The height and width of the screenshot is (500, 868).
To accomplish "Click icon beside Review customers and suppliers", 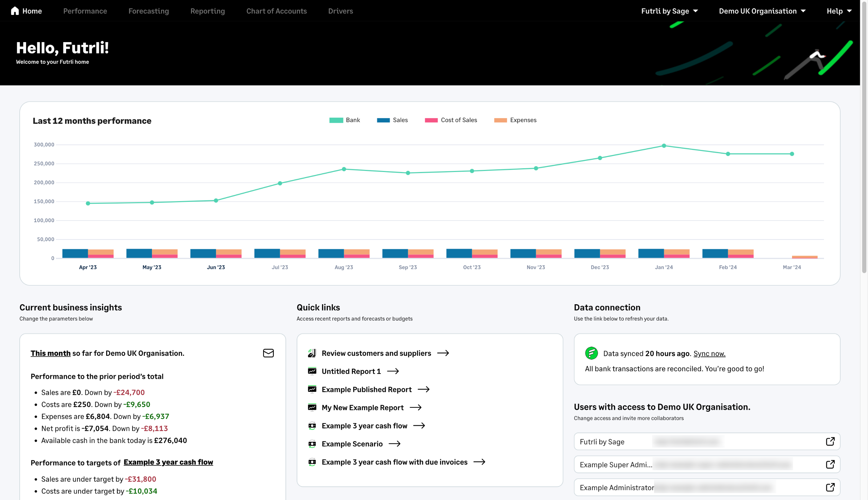I will click(x=312, y=353).
